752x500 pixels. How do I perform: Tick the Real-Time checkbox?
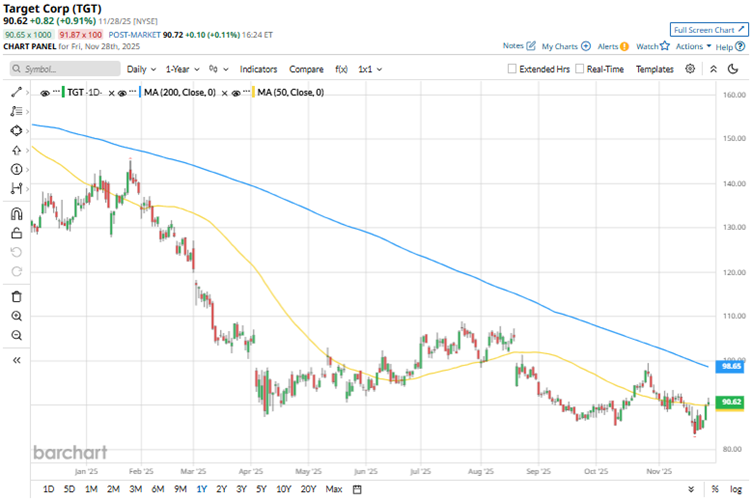(581, 69)
